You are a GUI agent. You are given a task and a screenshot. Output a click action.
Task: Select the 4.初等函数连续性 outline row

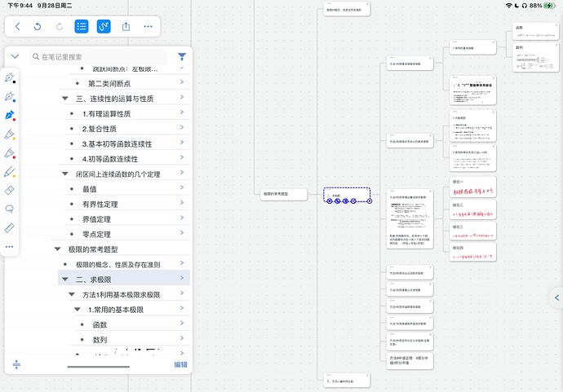point(127,159)
